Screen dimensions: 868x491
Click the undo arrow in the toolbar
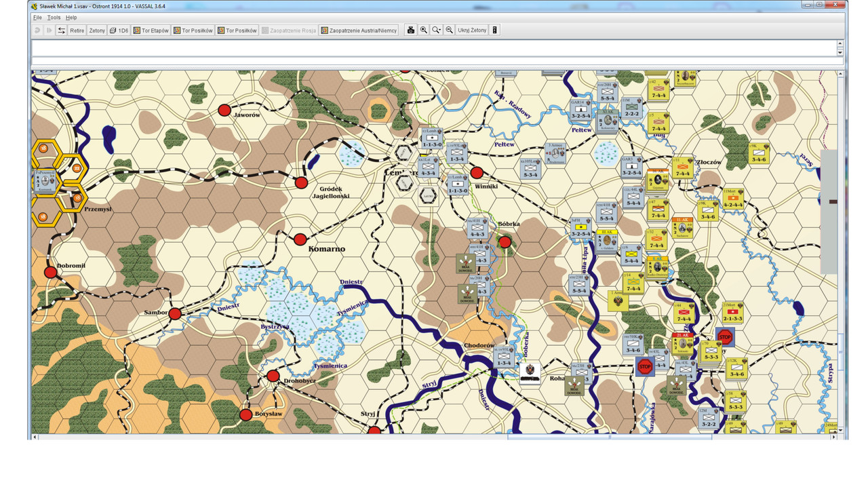[37, 31]
